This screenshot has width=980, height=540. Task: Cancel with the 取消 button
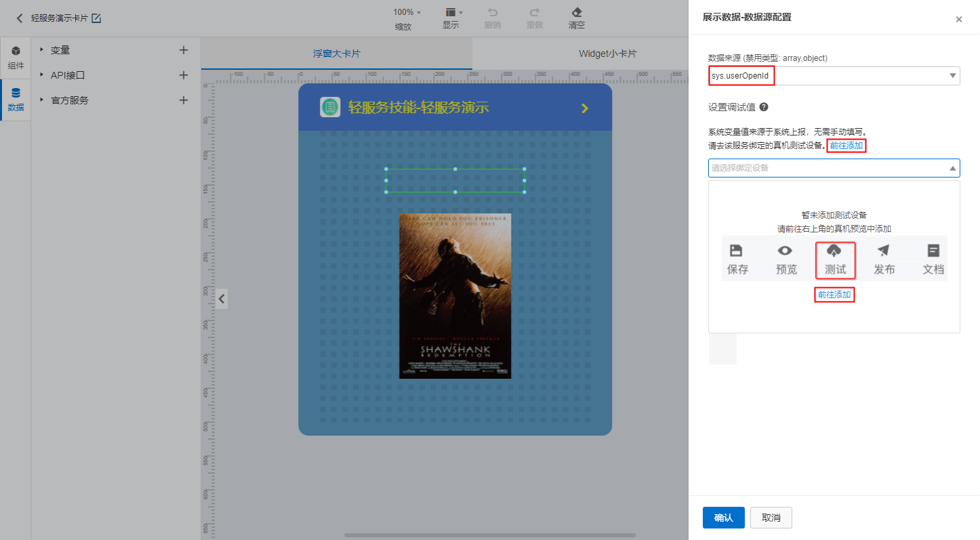[x=771, y=518]
